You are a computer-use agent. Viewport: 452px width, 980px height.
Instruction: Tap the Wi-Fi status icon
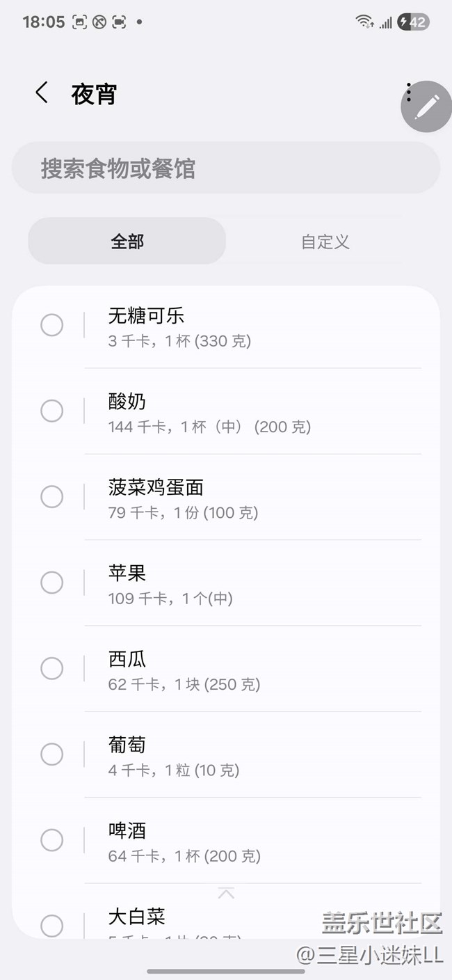[364, 22]
